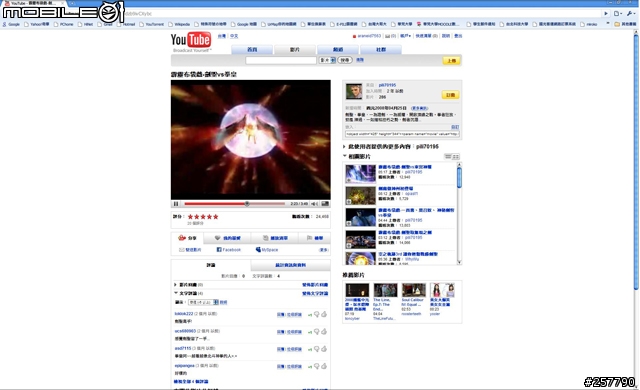The height and width of the screenshot is (390, 640).
Task: Email the video with envelope link
Action: coord(190,250)
